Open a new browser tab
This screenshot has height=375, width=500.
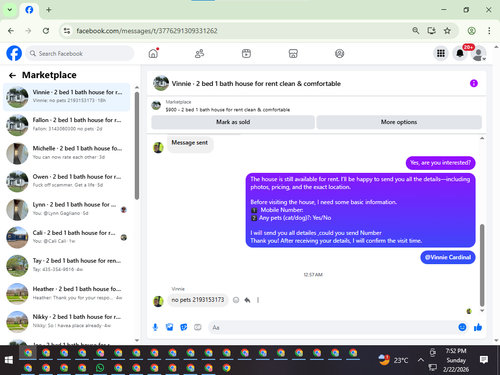pos(49,10)
